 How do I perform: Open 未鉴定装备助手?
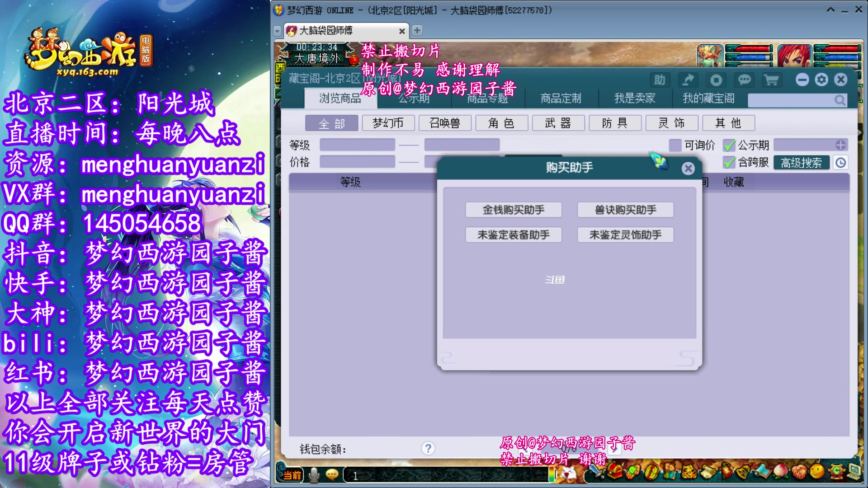tap(514, 235)
